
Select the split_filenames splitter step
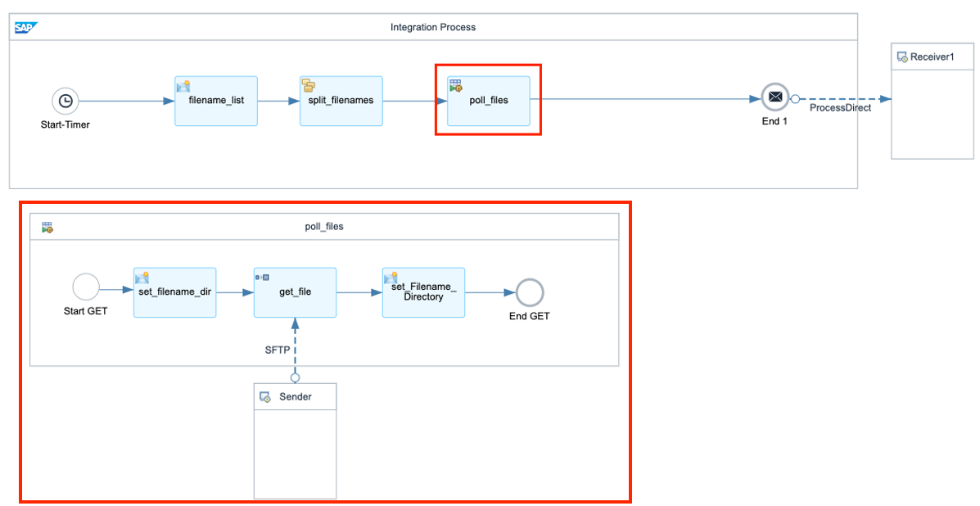341,101
